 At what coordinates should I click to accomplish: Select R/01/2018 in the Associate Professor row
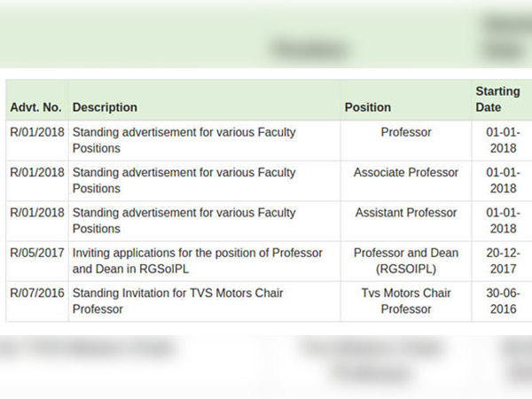click(x=37, y=172)
